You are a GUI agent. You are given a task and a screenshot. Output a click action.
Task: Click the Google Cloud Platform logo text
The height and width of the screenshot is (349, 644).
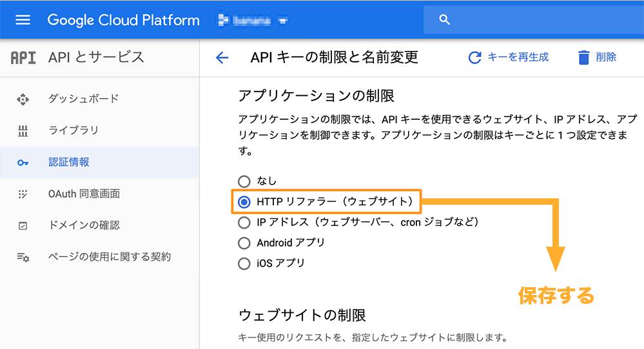click(123, 20)
